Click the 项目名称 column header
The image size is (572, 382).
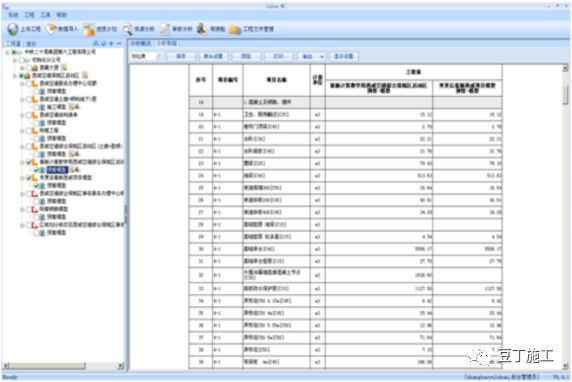click(277, 80)
